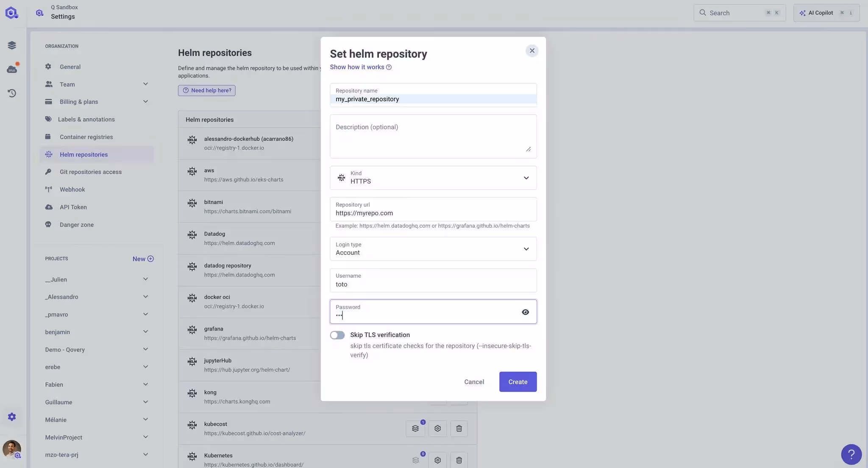Open Kubernetes repository settings gear
The image size is (868, 468).
(437, 460)
